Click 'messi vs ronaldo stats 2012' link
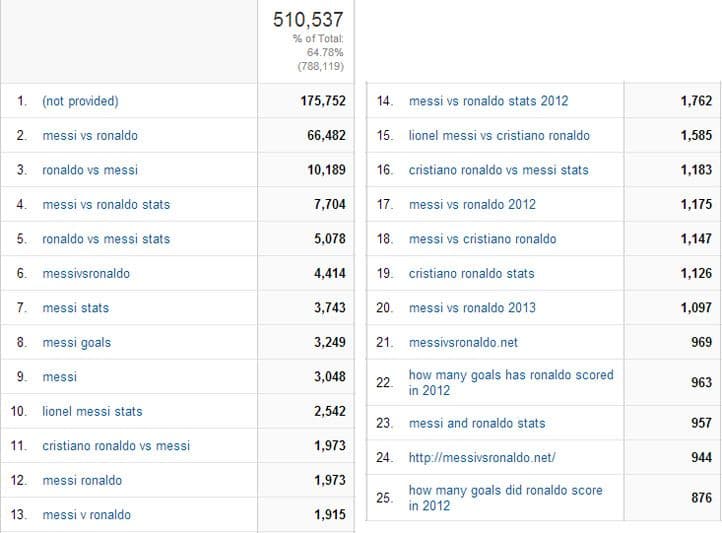 [488, 101]
